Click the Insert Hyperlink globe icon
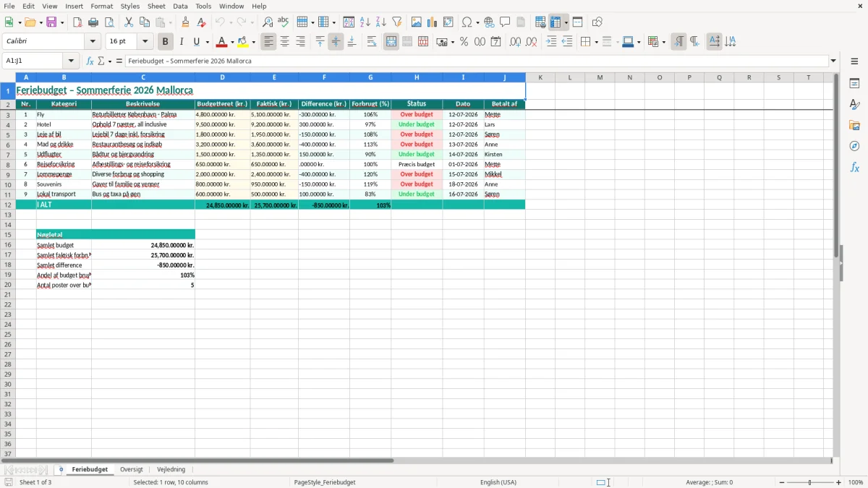The width and height of the screenshot is (868, 488). 490,22
